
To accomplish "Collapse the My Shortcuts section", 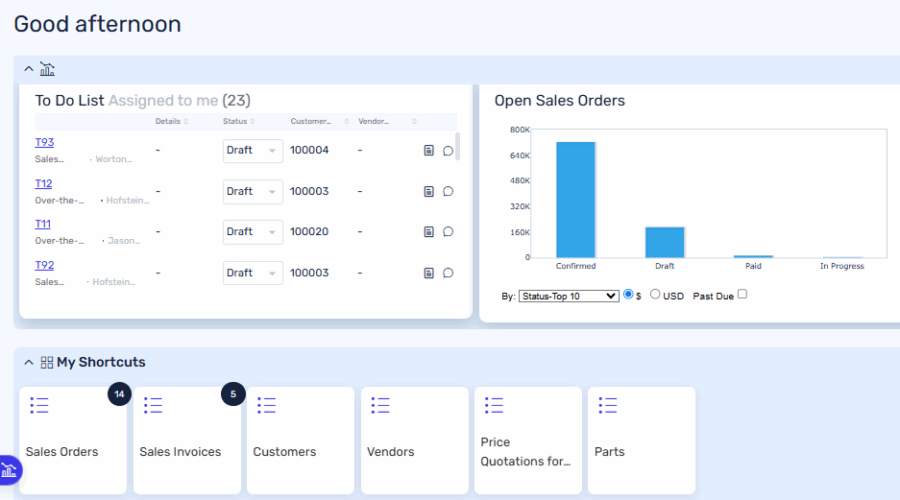I will click(x=28, y=362).
